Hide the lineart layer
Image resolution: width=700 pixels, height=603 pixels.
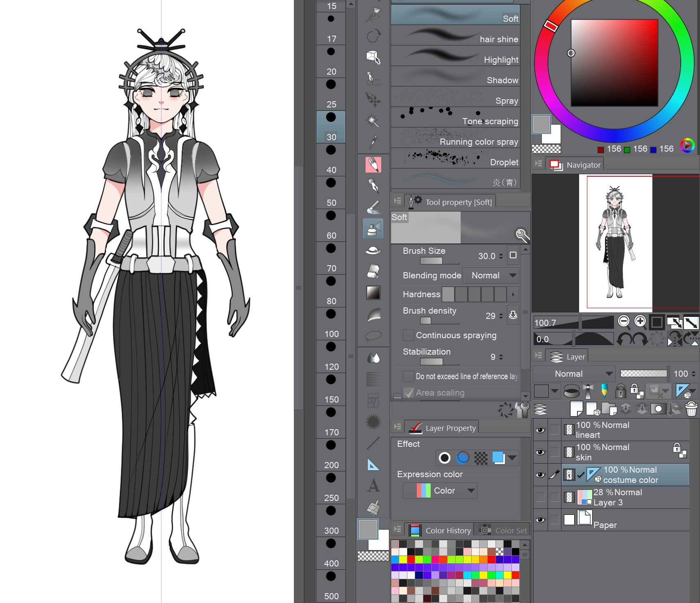click(540, 430)
